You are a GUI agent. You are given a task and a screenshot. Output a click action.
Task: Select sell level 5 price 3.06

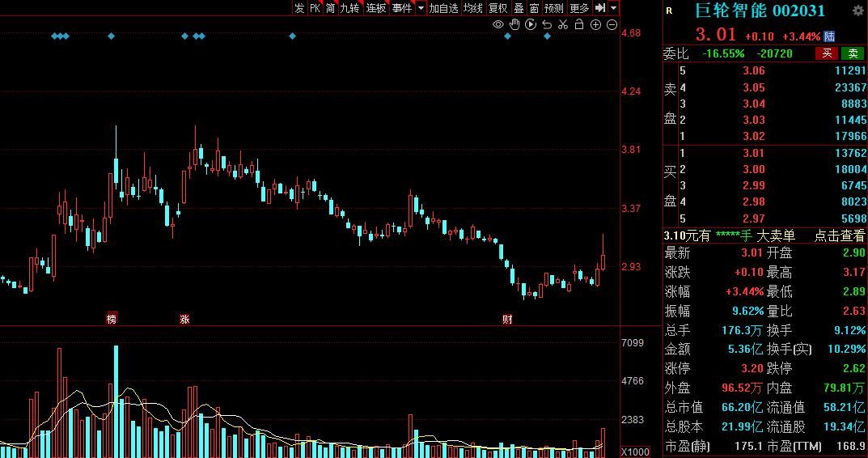tap(755, 70)
